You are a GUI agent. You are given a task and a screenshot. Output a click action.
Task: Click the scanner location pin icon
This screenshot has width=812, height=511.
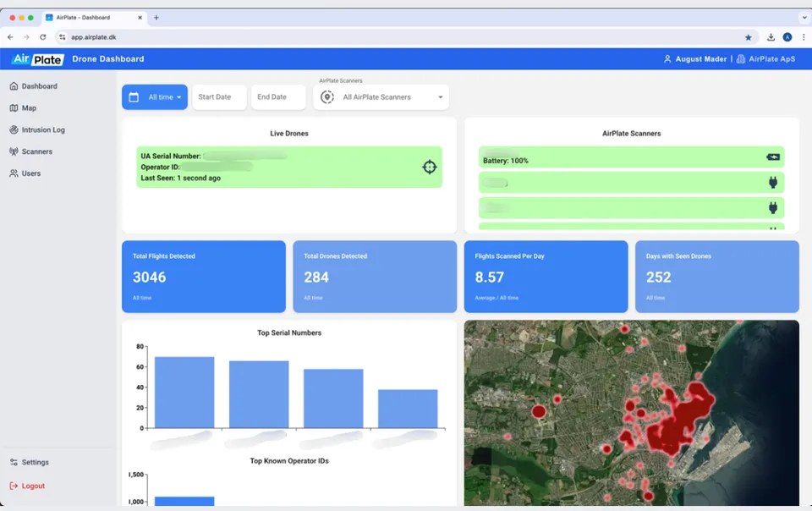point(327,96)
